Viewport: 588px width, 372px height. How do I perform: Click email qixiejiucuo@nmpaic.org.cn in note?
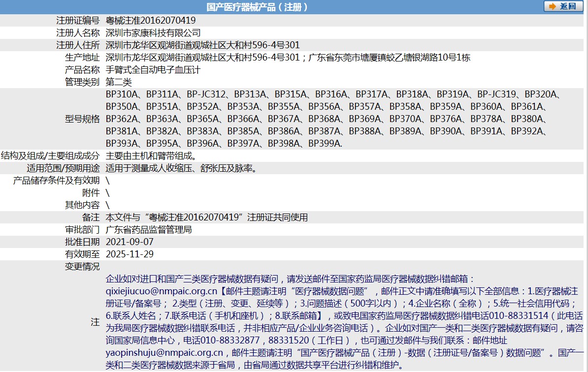(161, 291)
